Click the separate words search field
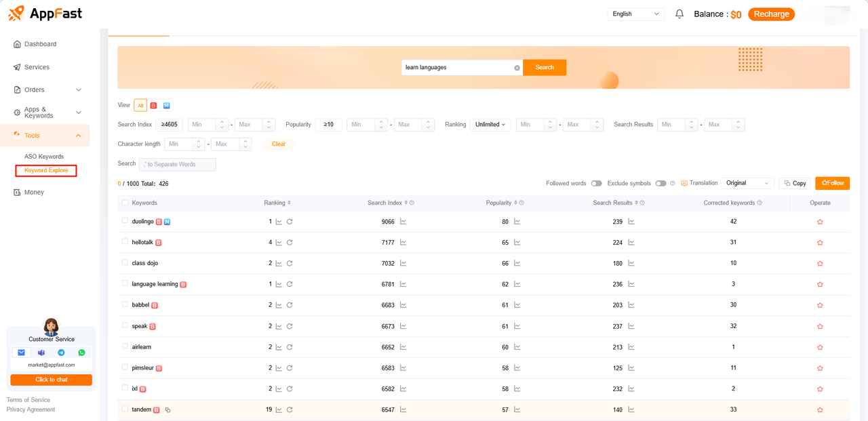 click(178, 164)
